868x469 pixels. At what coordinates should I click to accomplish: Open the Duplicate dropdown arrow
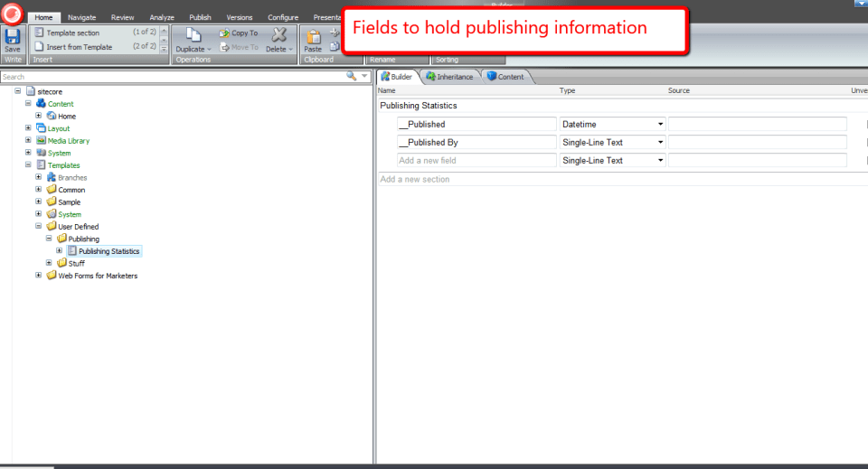pos(209,49)
